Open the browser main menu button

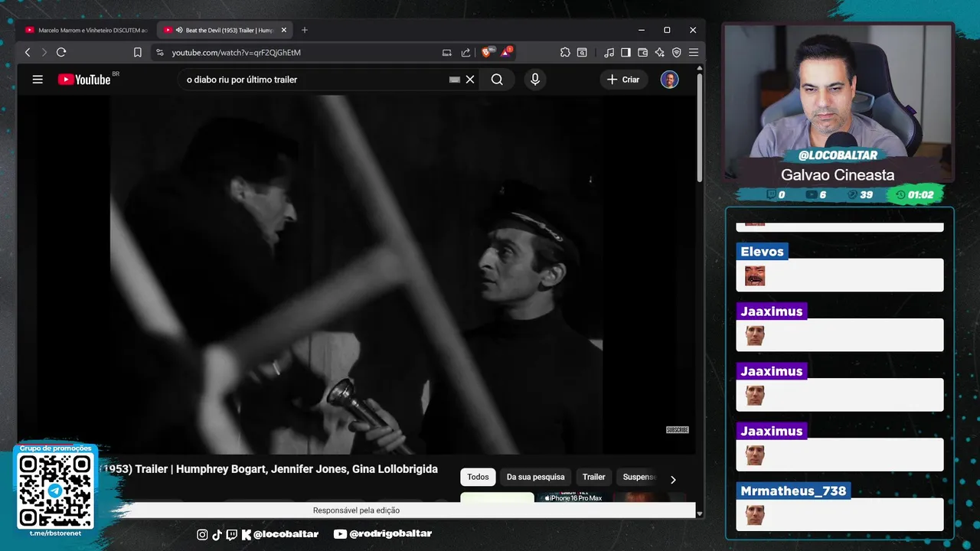[693, 52]
